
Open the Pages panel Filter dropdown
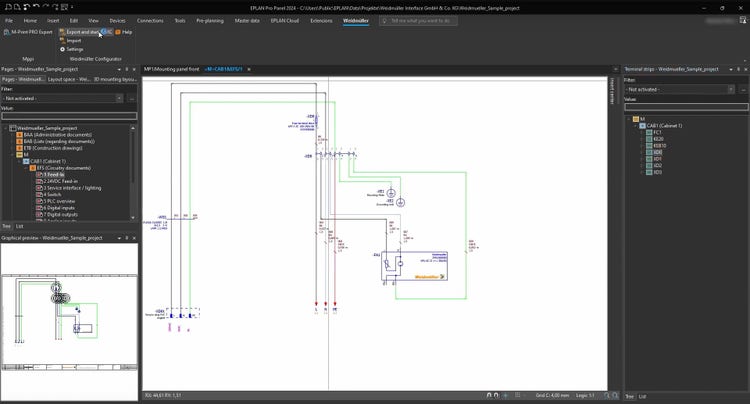121,99
